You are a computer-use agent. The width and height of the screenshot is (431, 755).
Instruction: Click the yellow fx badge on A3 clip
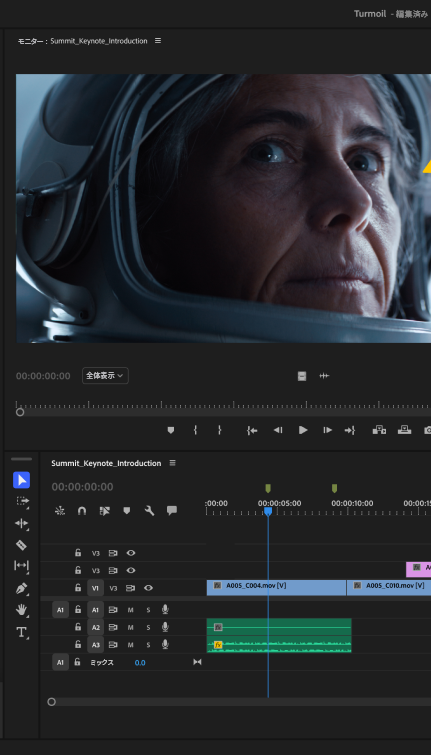(x=218, y=645)
